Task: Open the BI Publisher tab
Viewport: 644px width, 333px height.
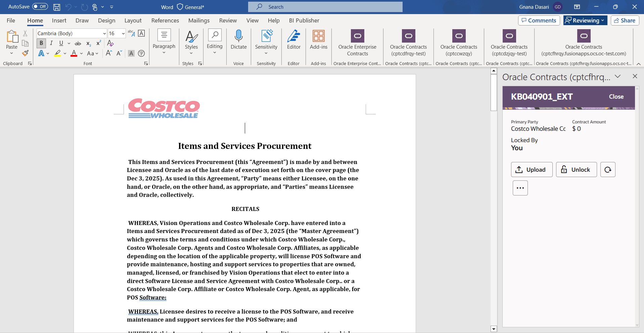Action: [x=304, y=20]
